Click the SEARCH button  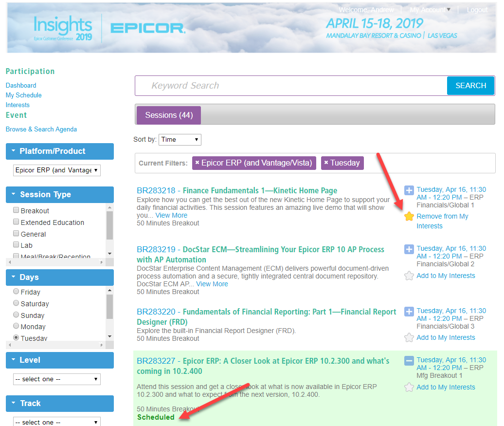coord(470,86)
